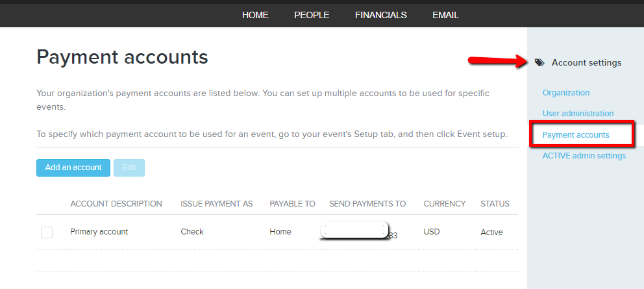Select Payment accounts in the sidebar
The height and width of the screenshot is (289, 644).
[576, 135]
